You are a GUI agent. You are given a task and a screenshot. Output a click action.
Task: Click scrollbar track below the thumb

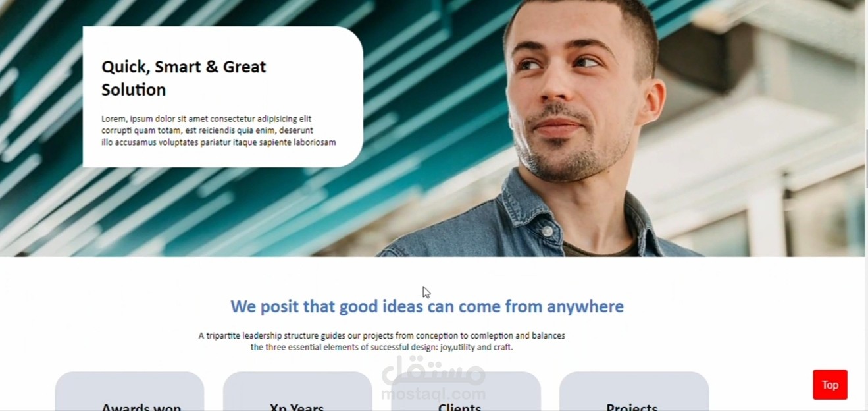click(866, 296)
